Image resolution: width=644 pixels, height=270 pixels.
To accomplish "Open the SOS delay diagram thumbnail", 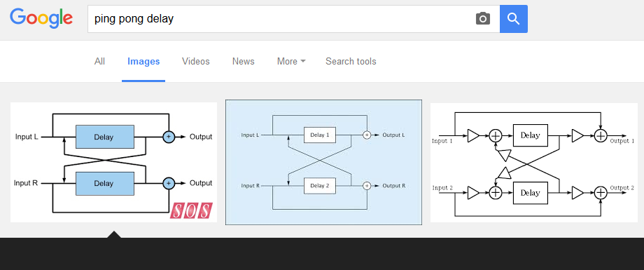I will pyautogui.click(x=114, y=162).
